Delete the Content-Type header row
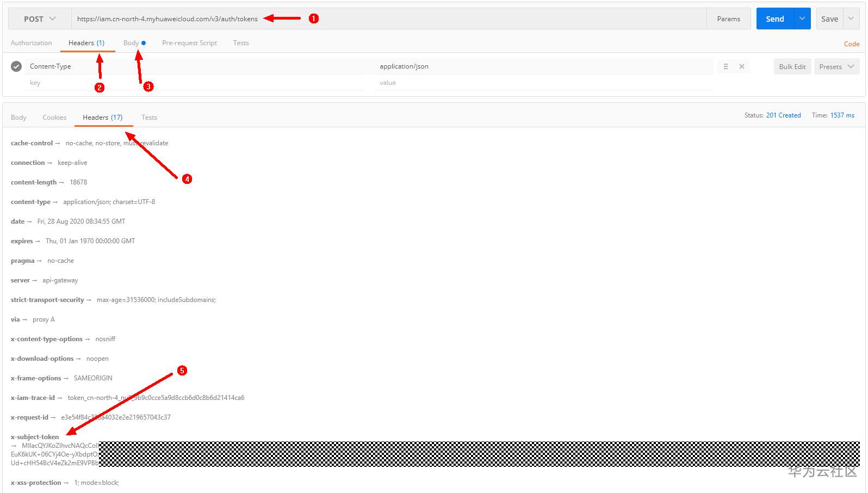The image size is (868, 493). coord(742,66)
